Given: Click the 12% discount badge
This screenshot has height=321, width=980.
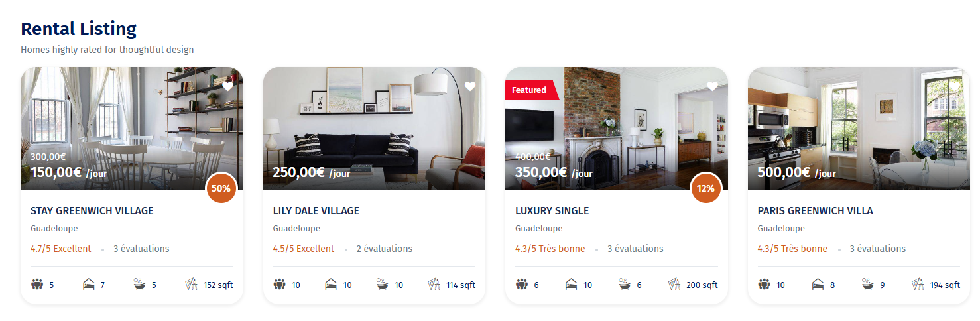Looking at the screenshot, I should pos(705,188).
